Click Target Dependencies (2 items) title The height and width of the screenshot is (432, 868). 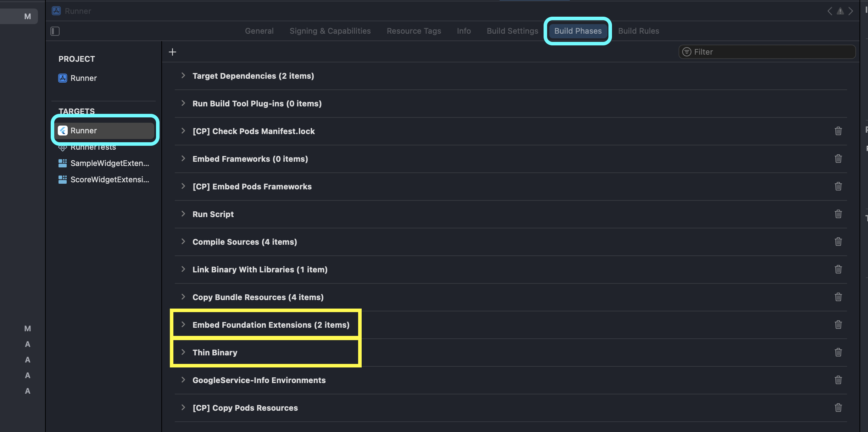pos(253,76)
